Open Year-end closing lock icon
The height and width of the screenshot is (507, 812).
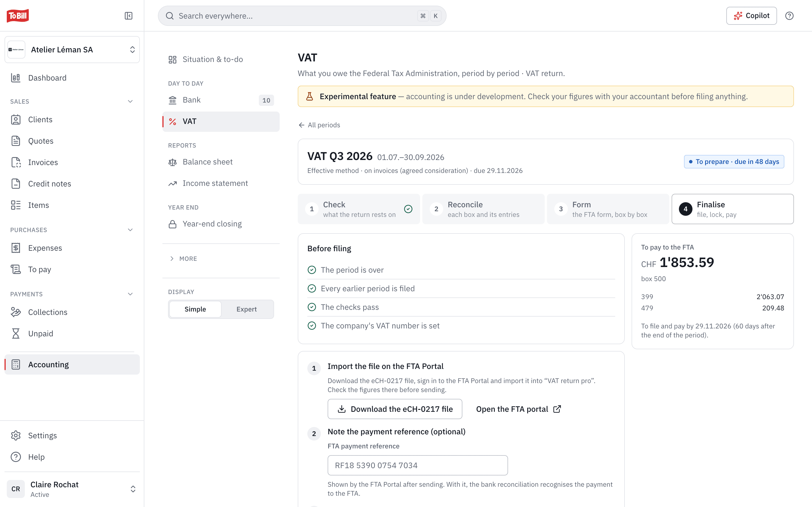click(173, 224)
